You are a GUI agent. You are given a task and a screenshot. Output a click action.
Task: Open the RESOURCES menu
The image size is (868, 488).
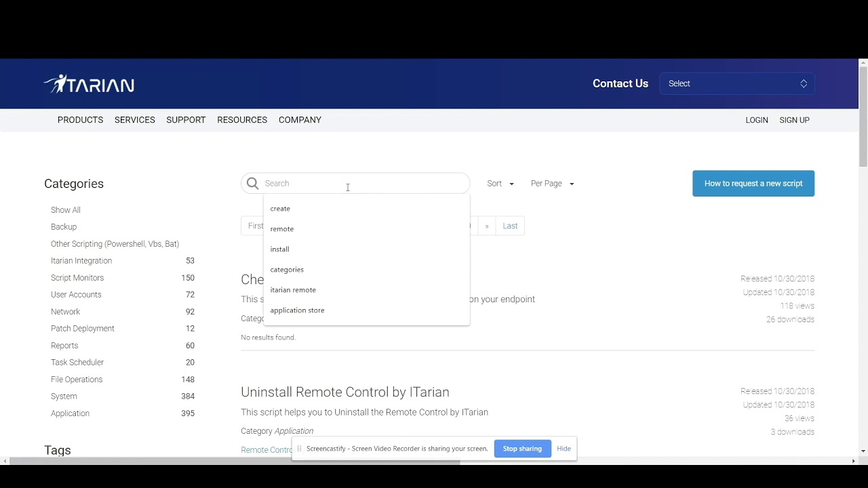(242, 120)
